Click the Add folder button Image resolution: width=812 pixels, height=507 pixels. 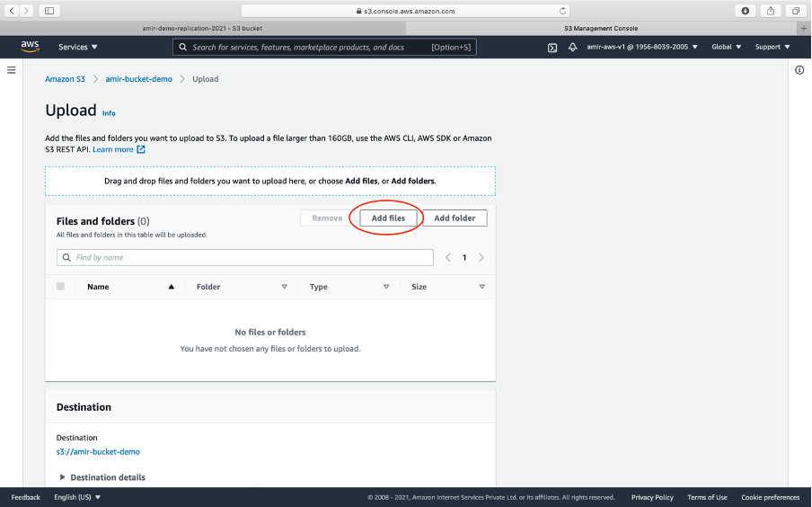pos(455,218)
